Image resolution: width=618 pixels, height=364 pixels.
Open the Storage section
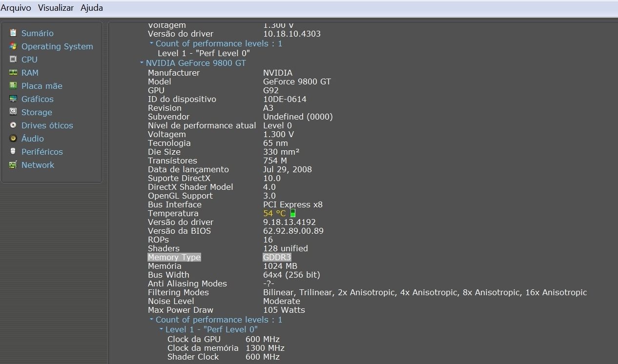coord(37,112)
